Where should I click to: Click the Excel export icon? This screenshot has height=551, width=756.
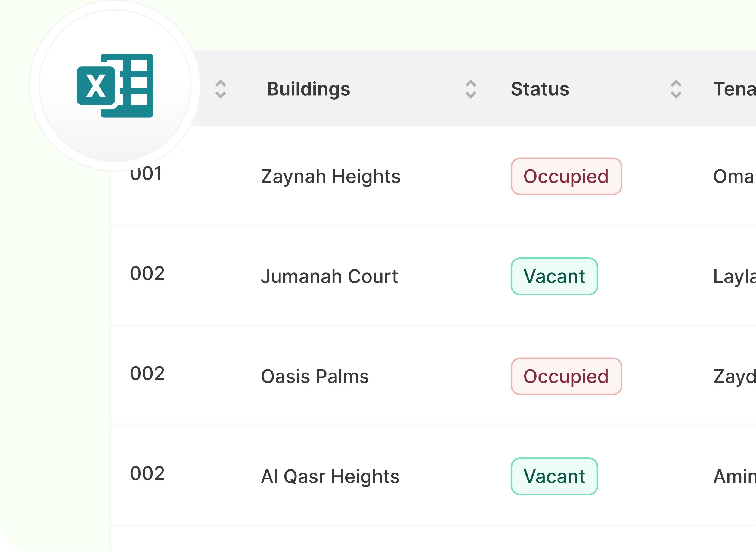115,86
